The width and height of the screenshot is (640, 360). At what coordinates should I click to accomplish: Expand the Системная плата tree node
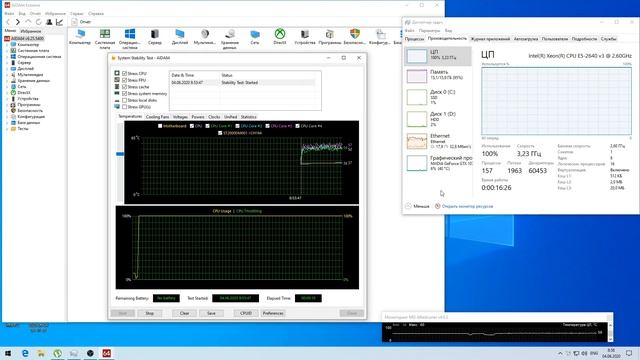point(7,51)
